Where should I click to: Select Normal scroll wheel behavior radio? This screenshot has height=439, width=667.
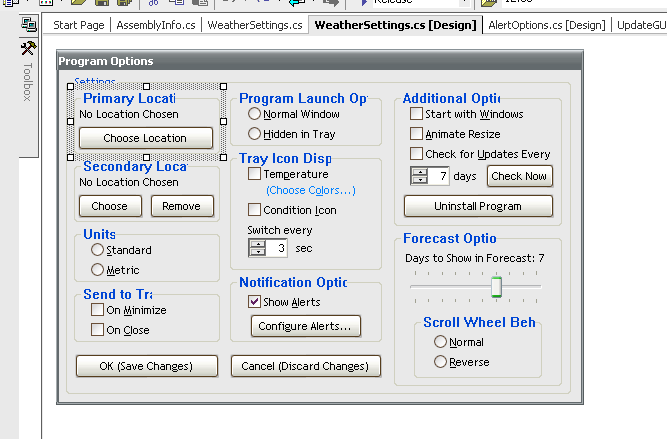tap(440, 342)
